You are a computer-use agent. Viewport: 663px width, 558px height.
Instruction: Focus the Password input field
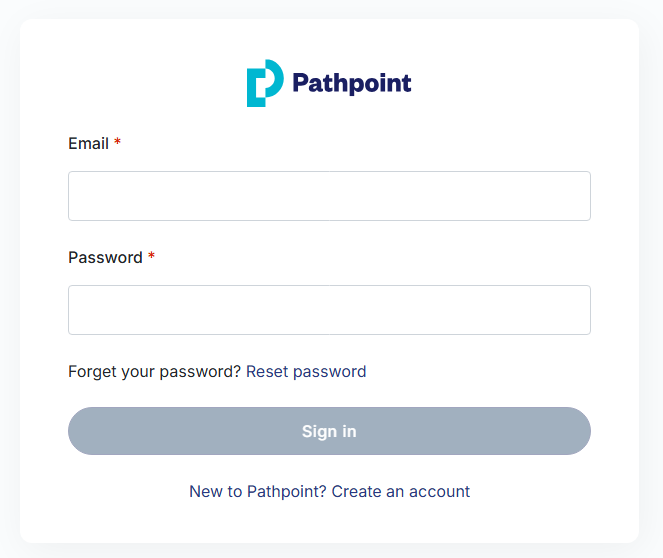(x=329, y=310)
